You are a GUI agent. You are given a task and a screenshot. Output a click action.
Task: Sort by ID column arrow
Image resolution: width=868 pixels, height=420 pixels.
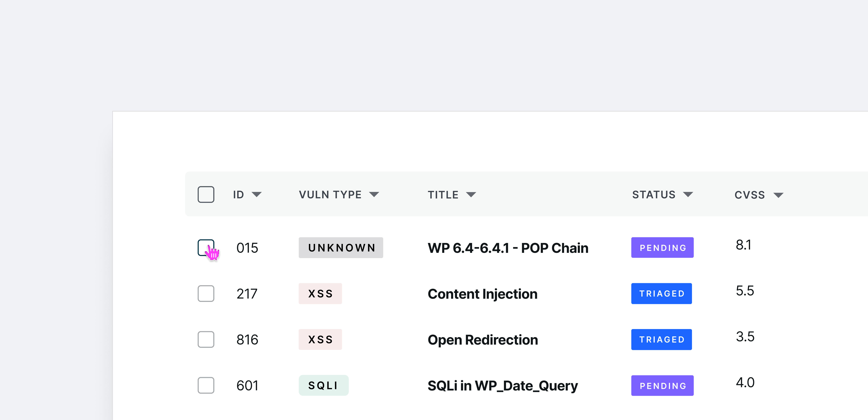pos(256,195)
